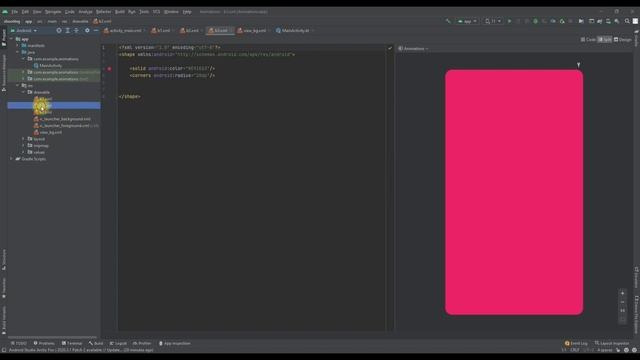The height and width of the screenshot is (360, 640).
Task: Open the Layout Inspector
Action: [x=612, y=343]
